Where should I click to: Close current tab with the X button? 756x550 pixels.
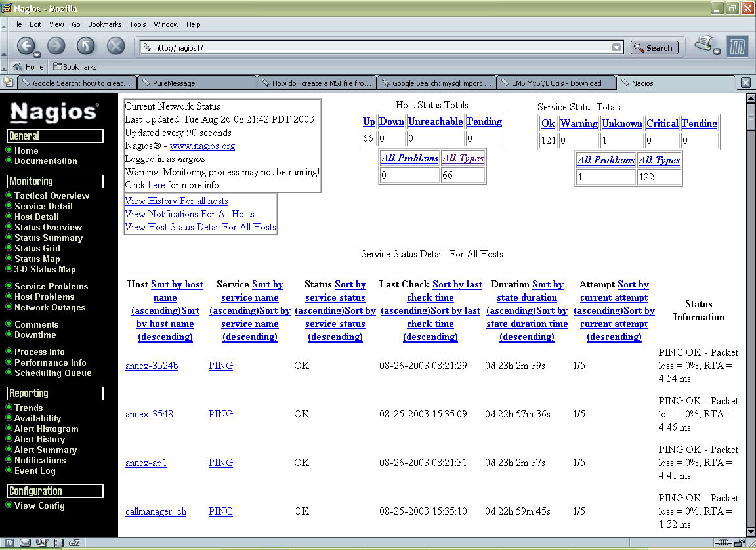[x=745, y=83]
